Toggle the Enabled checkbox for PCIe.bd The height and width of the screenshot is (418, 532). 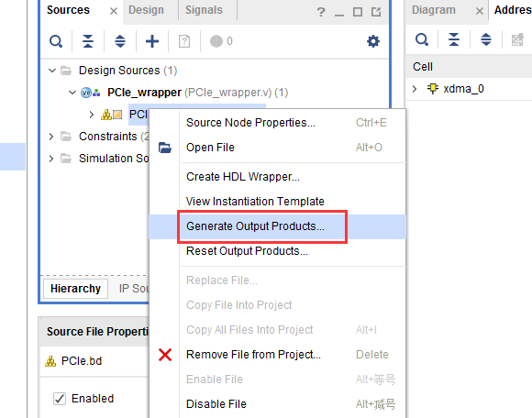60,399
